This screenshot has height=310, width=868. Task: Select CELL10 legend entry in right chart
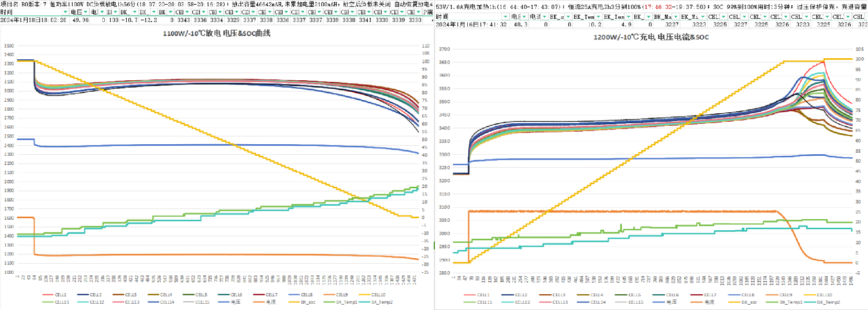[x=823, y=295]
